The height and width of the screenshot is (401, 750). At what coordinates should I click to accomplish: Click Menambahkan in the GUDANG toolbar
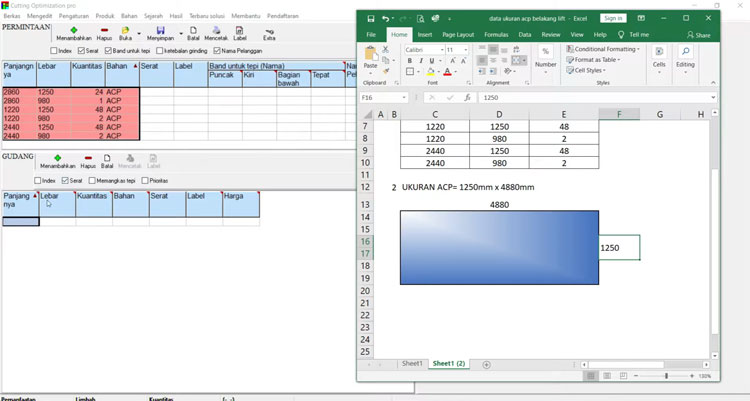(x=57, y=161)
